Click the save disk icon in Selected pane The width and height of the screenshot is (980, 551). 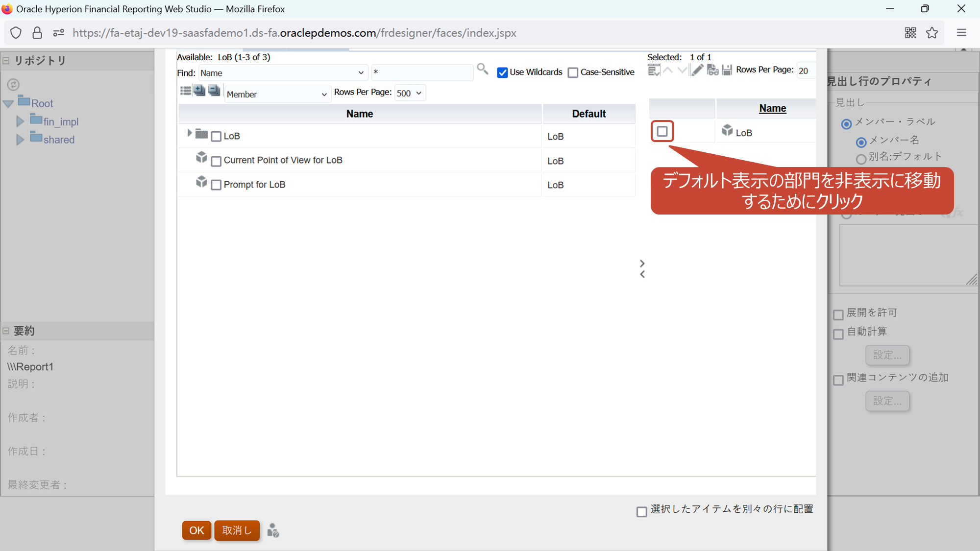coord(727,70)
